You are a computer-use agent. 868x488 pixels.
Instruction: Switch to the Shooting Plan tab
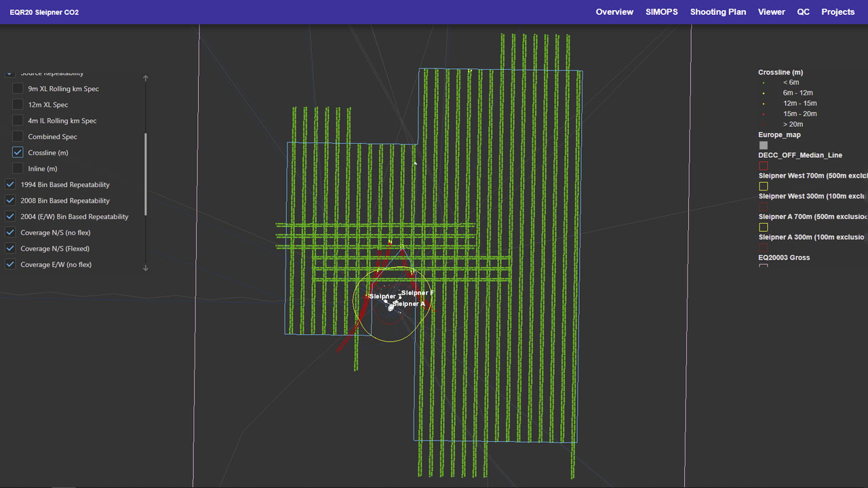(x=718, y=12)
